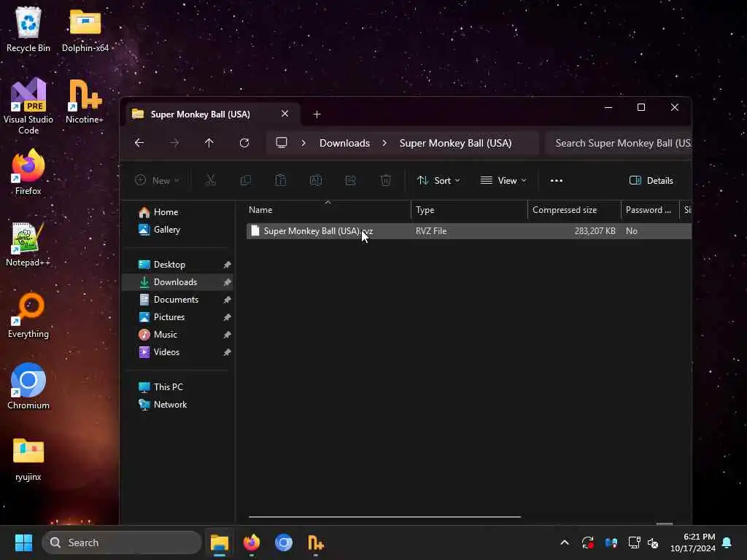Close the Super Monkey Ball (USA) tab

285,114
